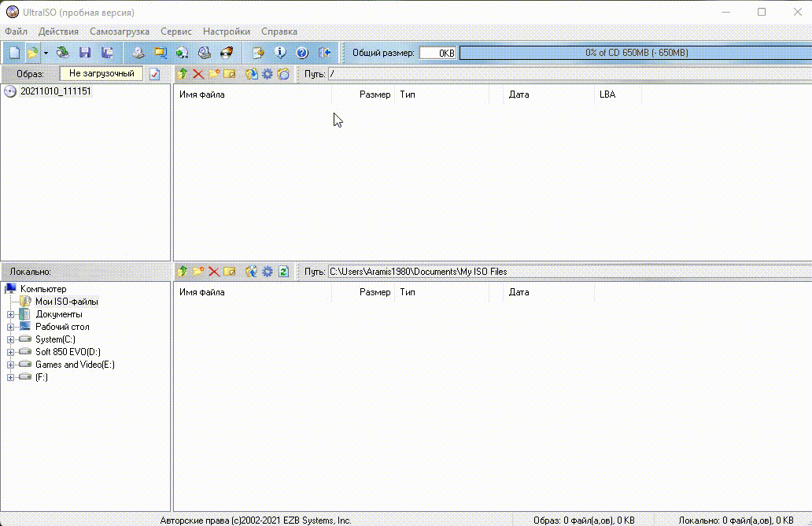
Task: Open the Действия menu
Action: point(58,31)
